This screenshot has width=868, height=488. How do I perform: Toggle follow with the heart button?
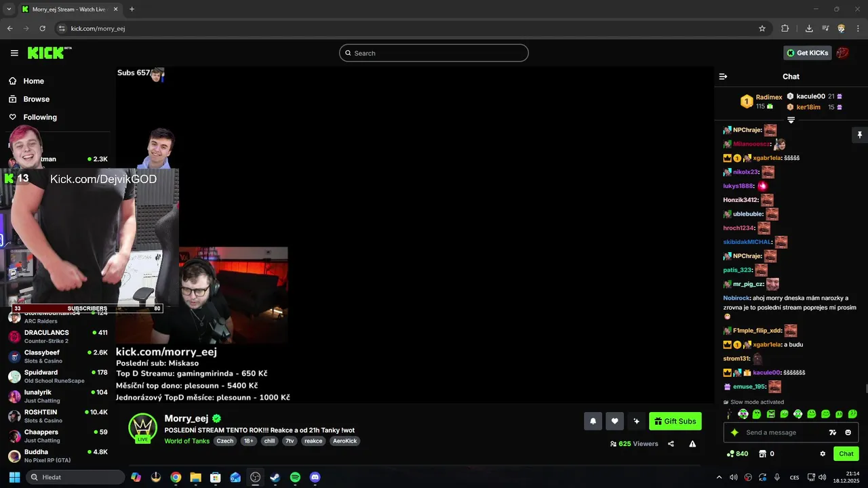(x=614, y=421)
